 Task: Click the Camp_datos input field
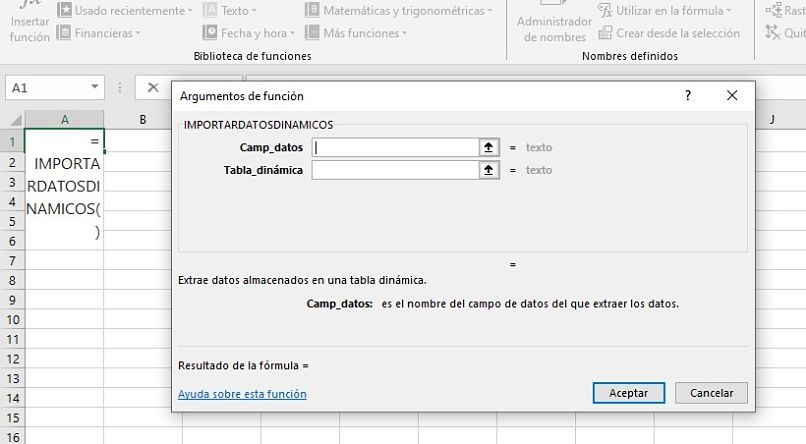click(x=396, y=147)
